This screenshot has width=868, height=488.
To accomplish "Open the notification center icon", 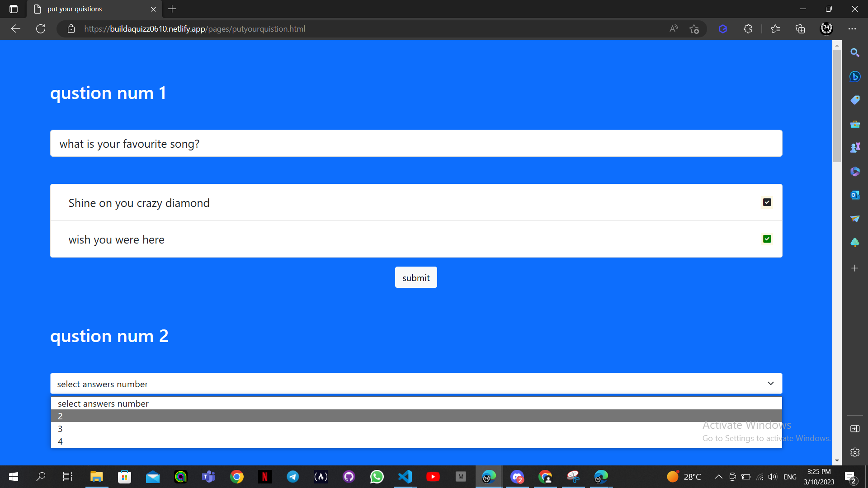I will click(x=850, y=477).
